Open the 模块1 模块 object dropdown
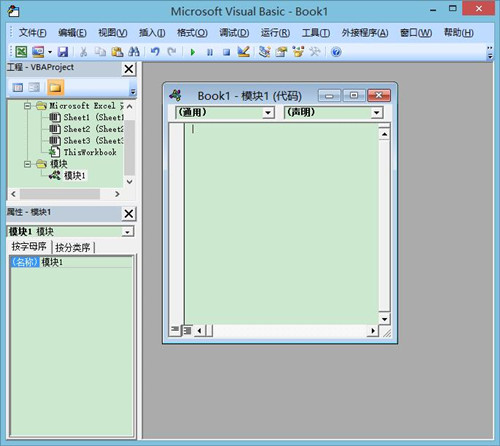 (127, 232)
